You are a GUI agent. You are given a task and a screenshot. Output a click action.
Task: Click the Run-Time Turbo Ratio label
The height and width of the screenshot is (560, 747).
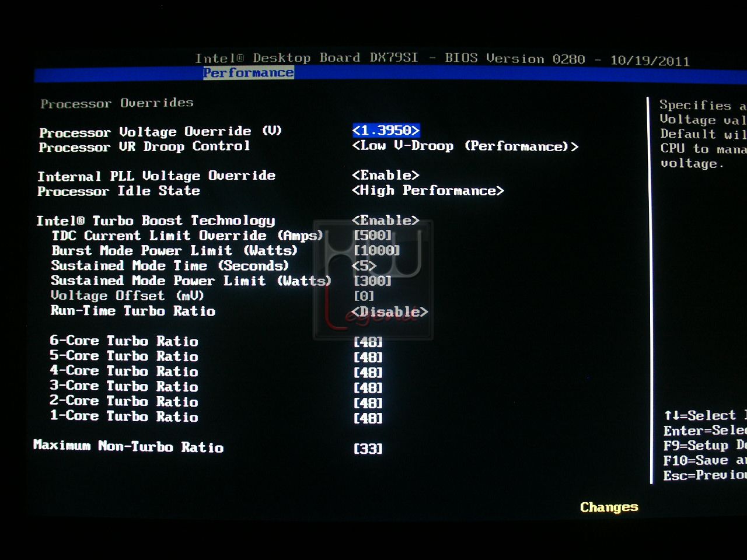133,311
